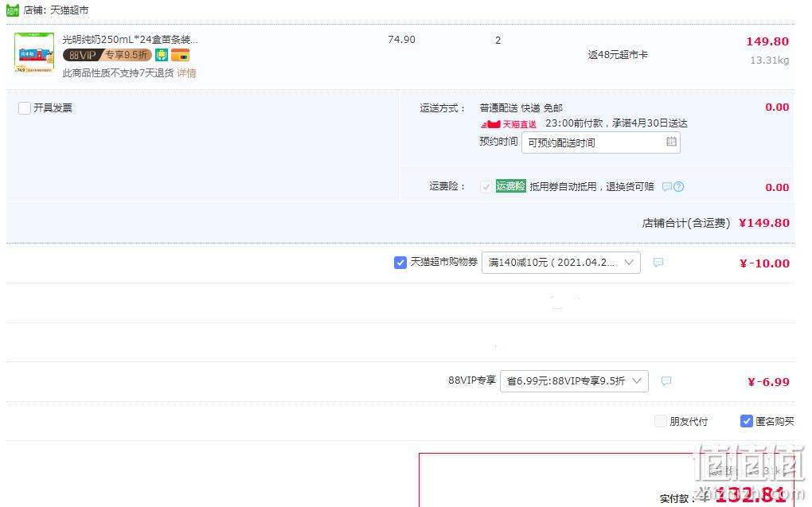Click the comment icon beside 88VIP dropdown
The image size is (812, 507).
(x=666, y=381)
